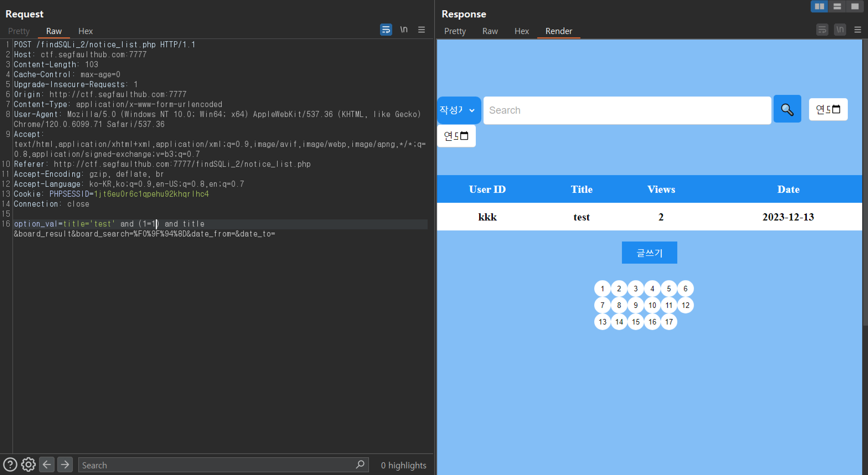
Task: Toggle non-printable characters in Request panel
Action: click(x=404, y=30)
